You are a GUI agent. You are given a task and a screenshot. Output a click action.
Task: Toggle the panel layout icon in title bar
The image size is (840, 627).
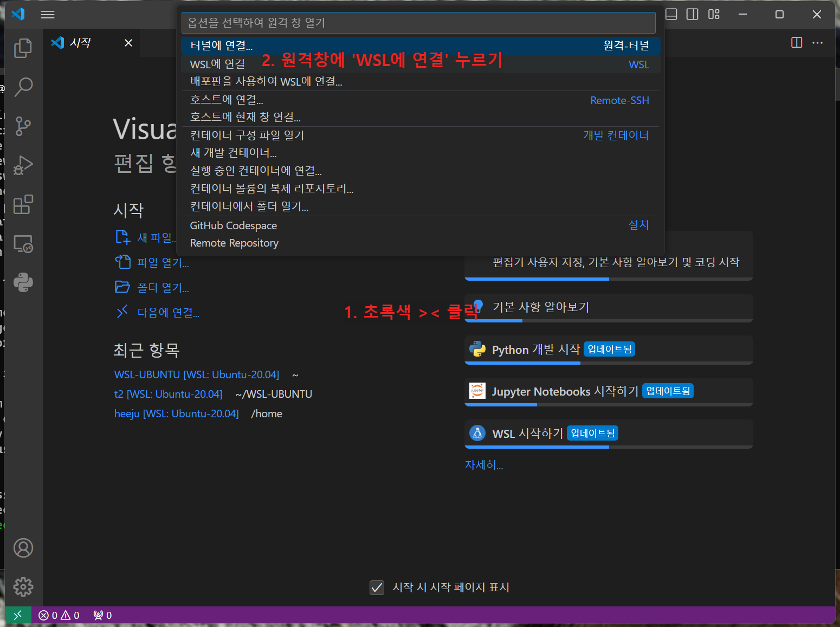[671, 14]
